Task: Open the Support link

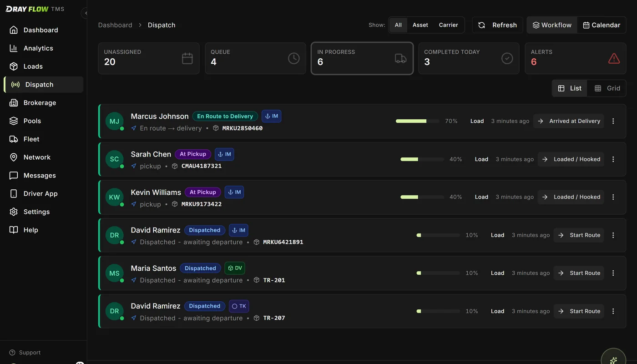Action: pos(25,353)
